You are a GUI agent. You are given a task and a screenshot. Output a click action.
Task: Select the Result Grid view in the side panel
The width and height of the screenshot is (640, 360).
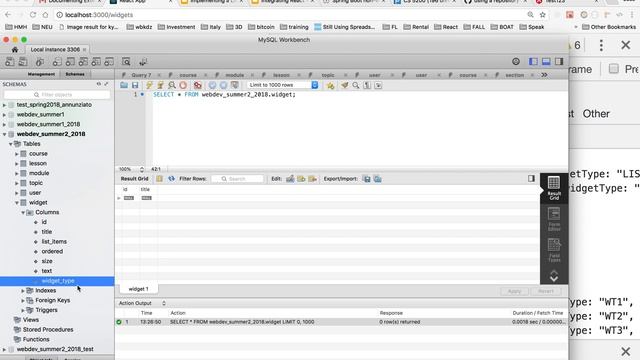coord(554,188)
